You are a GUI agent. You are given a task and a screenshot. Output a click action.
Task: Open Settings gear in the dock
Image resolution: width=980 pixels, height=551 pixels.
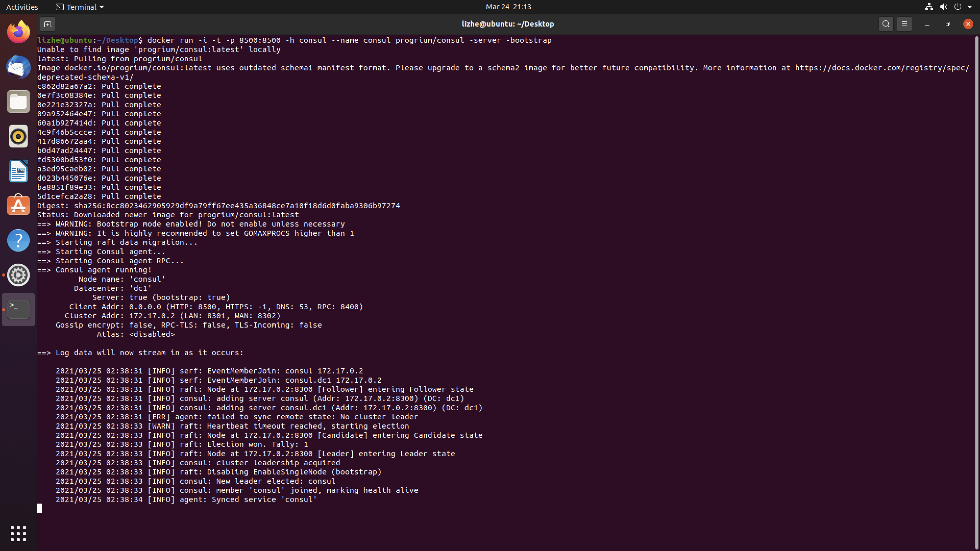[18, 274]
